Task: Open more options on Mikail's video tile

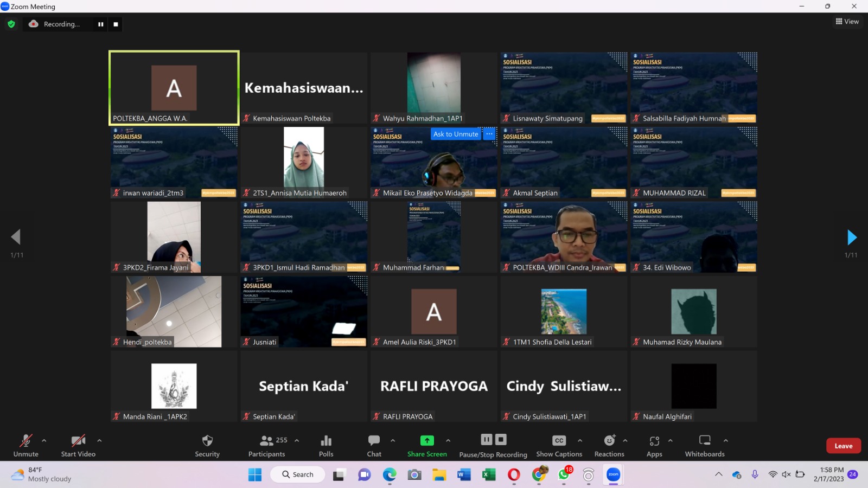Action: click(489, 134)
